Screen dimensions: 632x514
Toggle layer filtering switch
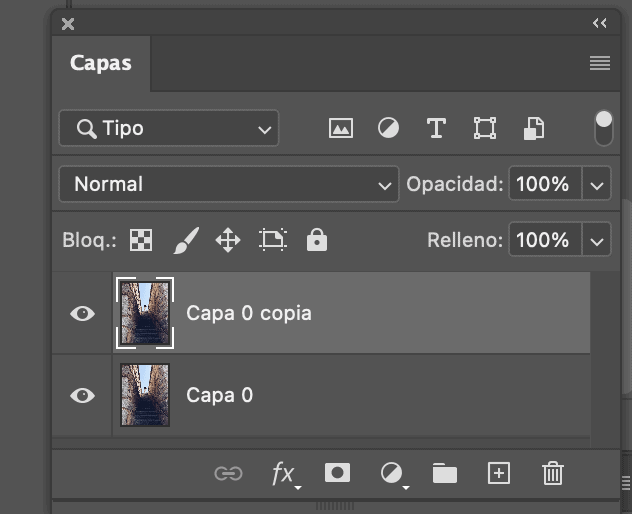[604, 128]
